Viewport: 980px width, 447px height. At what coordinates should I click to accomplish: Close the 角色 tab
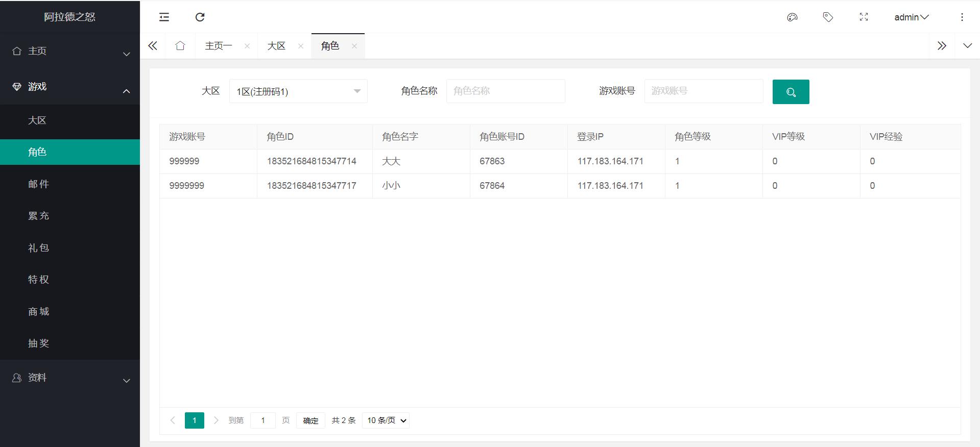click(354, 46)
